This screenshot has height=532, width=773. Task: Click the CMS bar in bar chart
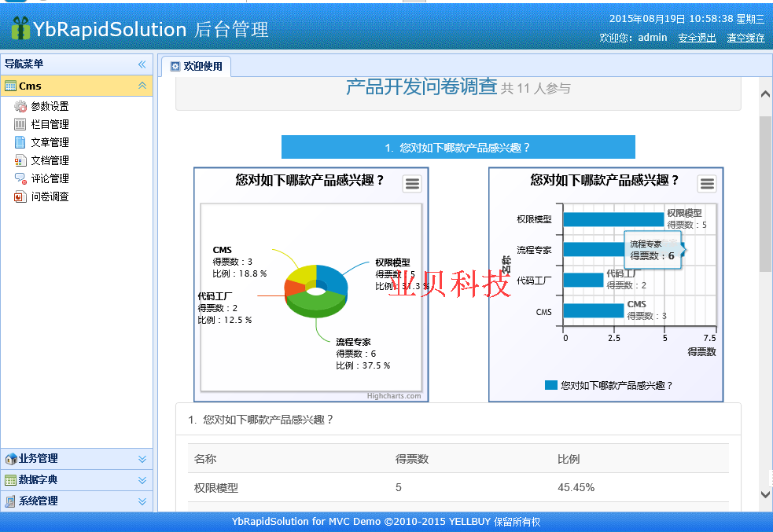click(594, 311)
